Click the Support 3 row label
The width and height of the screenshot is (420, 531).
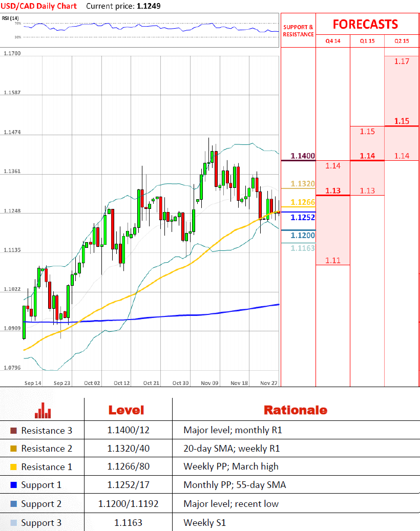click(x=41, y=523)
